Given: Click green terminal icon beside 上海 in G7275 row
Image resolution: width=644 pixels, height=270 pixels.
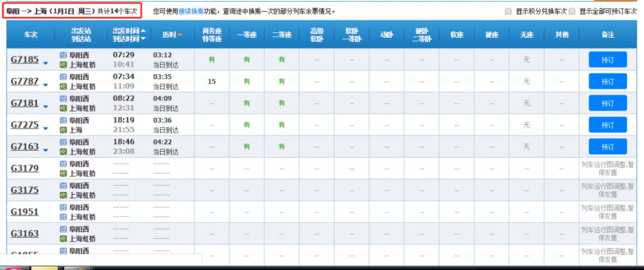Looking at the screenshot, I should (x=63, y=130).
